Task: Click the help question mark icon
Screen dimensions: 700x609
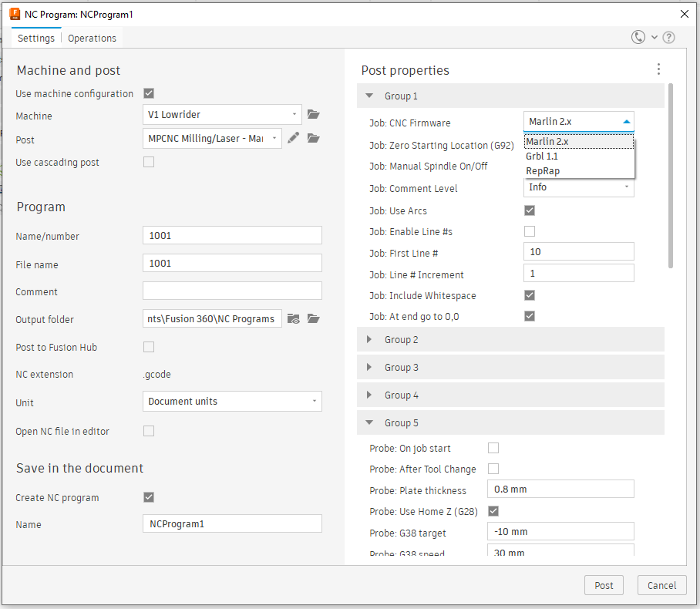Action: pos(668,37)
